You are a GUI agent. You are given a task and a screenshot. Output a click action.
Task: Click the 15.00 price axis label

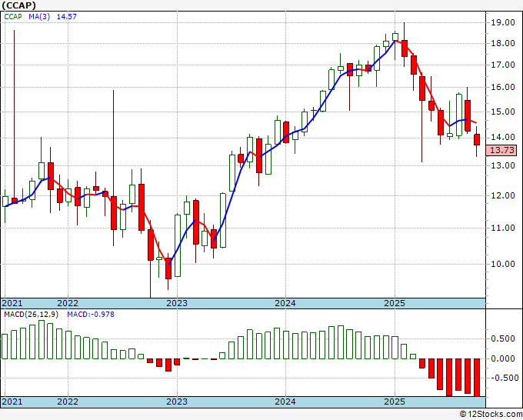pos(503,112)
